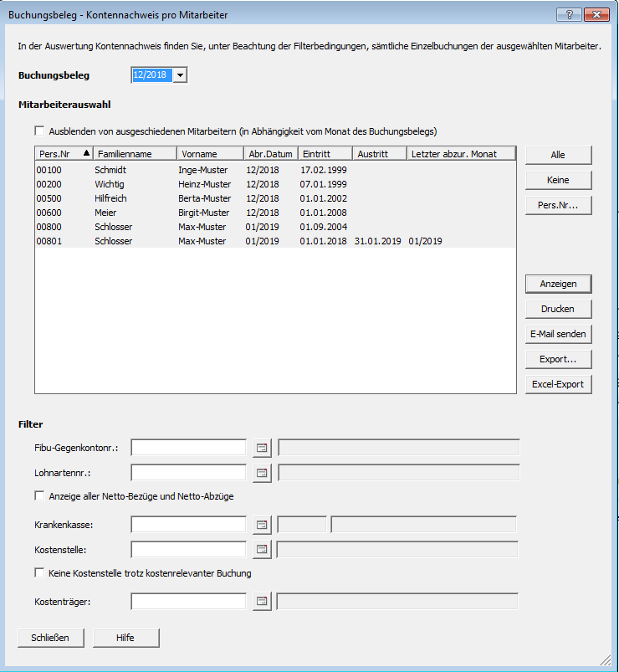Viewport: 619px width, 672px height.
Task: Open Hilfe button
Action: pos(125,638)
